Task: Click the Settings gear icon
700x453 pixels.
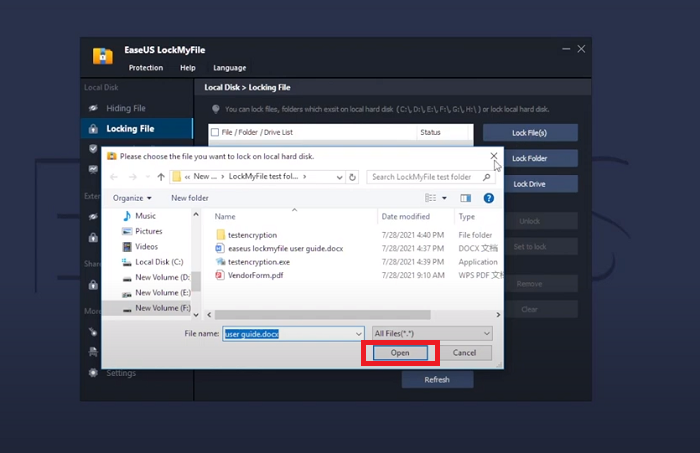Action: pos(93,373)
